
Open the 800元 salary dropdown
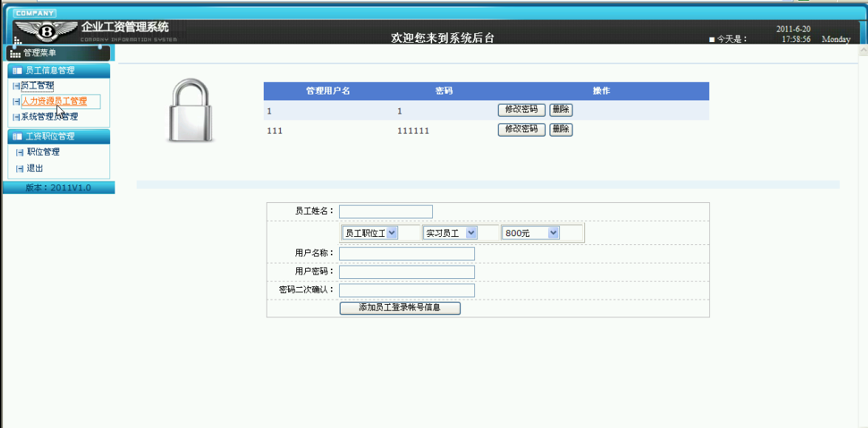tap(531, 233)
